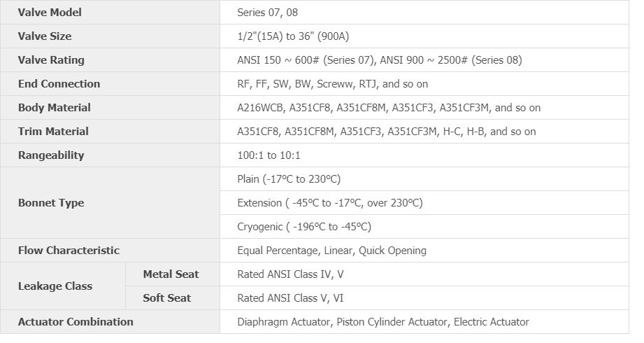644x343 pixels.
Task: Select the Equal Percentage, Linear, Quick Opening text
Action: click(x=331, y=251)
